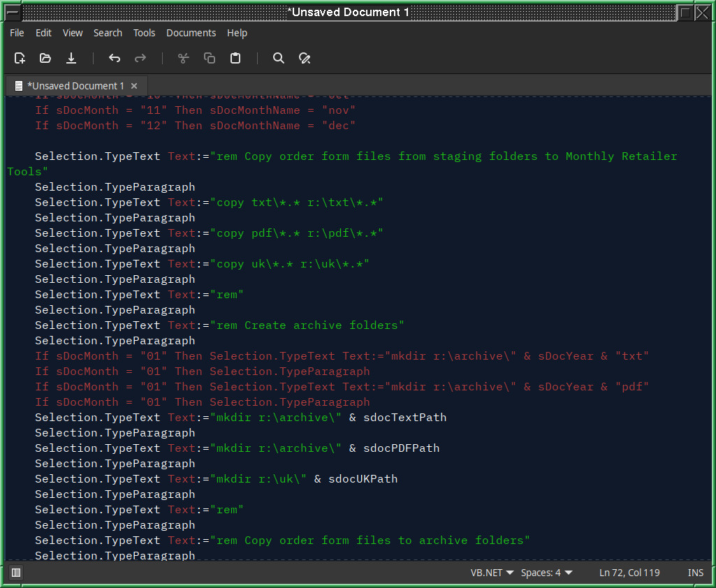Toggle the side panel in status bar
This screenshot has height=588, width=716.
click(x=16, y=573)
